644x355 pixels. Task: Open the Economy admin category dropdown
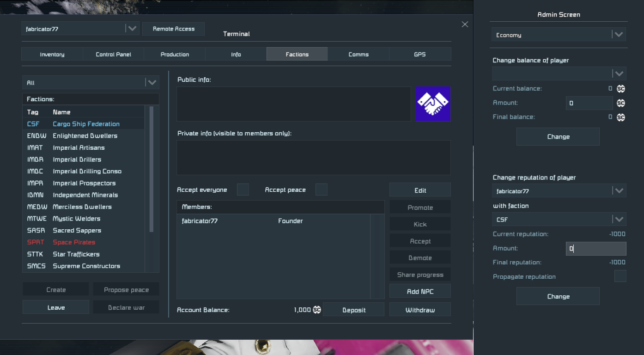click(x=619, y=35)
